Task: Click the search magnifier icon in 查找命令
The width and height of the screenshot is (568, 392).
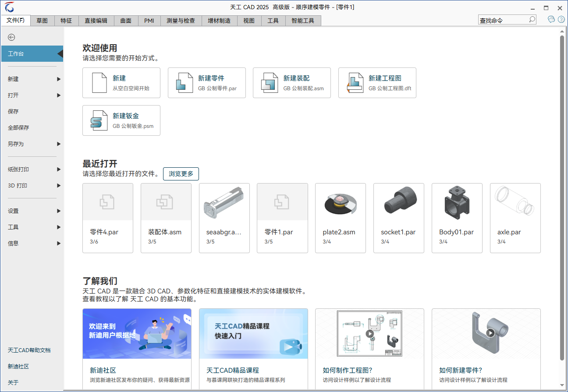Action: point(532,20)
